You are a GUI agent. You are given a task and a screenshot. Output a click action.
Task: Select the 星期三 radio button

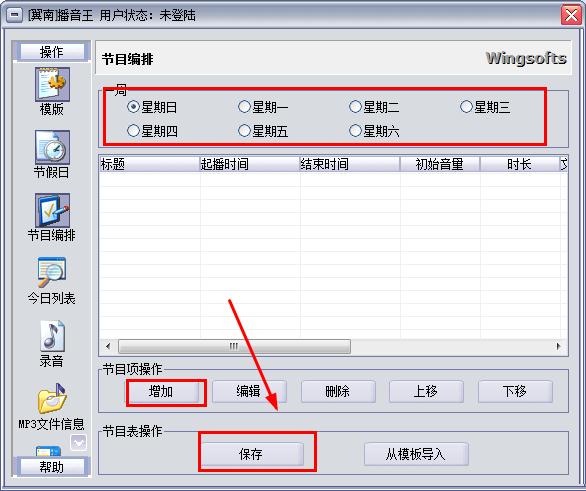pos(485,108)
